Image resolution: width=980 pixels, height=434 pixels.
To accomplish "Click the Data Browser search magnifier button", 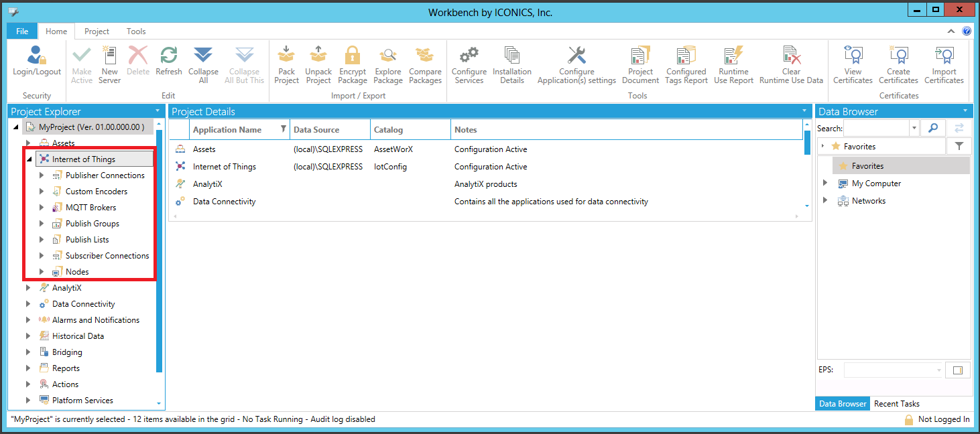I will (932, 128).
